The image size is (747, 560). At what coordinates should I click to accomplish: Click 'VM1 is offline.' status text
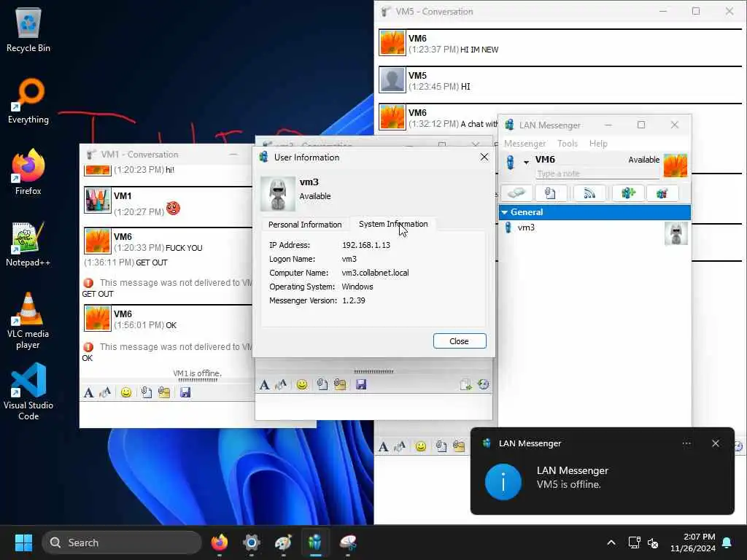[x=197, y=373]
